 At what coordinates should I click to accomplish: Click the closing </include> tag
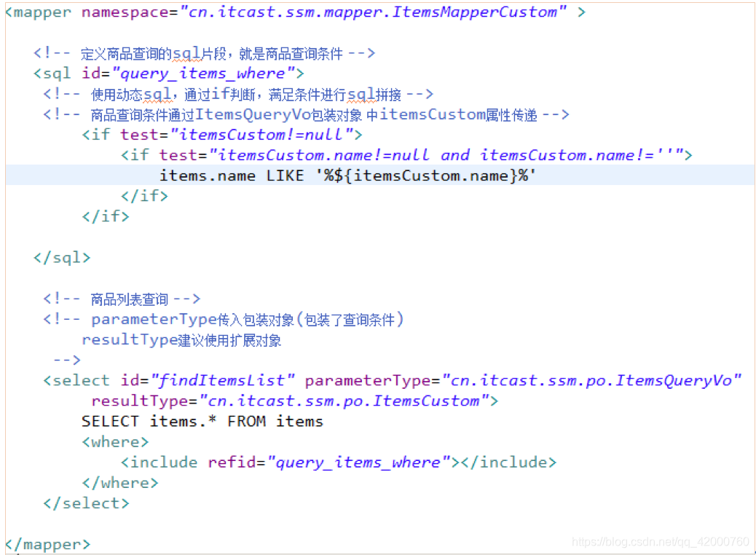click(508, 462)
